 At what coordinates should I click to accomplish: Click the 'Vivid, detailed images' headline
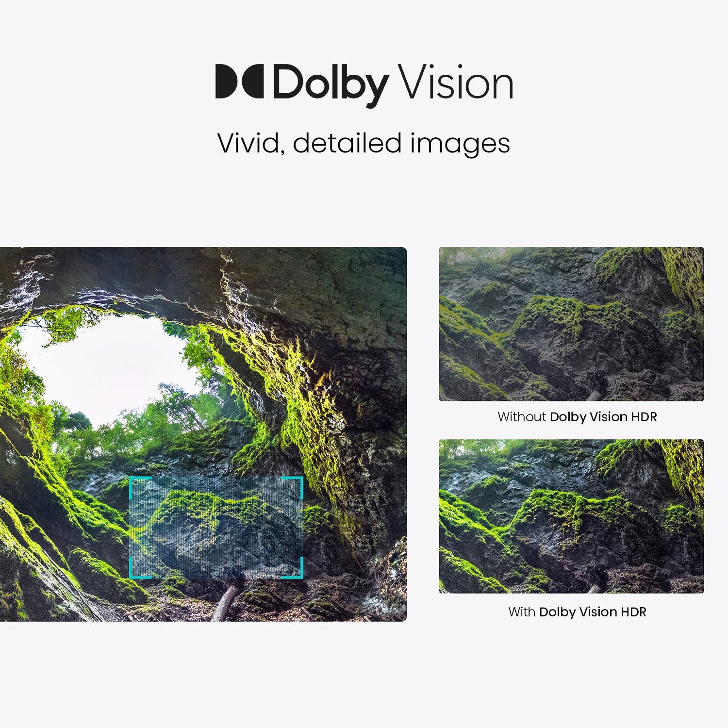point(364,144)
